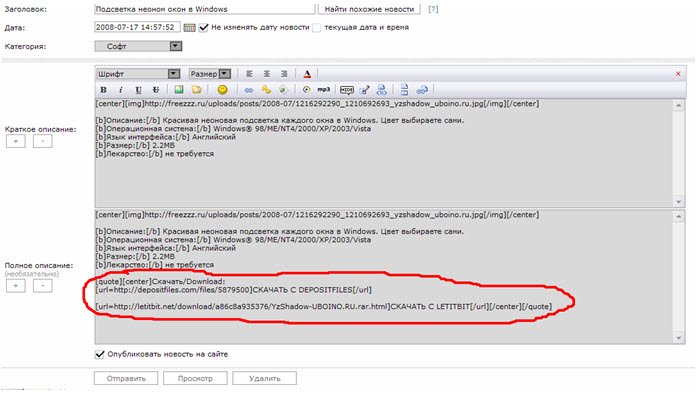Click the letitbit.net URL line in full description

click(x=324, y=307)
